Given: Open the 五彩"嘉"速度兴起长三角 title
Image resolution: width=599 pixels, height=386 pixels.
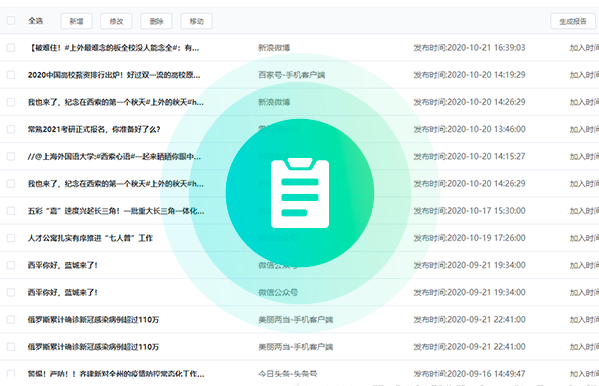Looking at the screenshot, I should [116, 211].
